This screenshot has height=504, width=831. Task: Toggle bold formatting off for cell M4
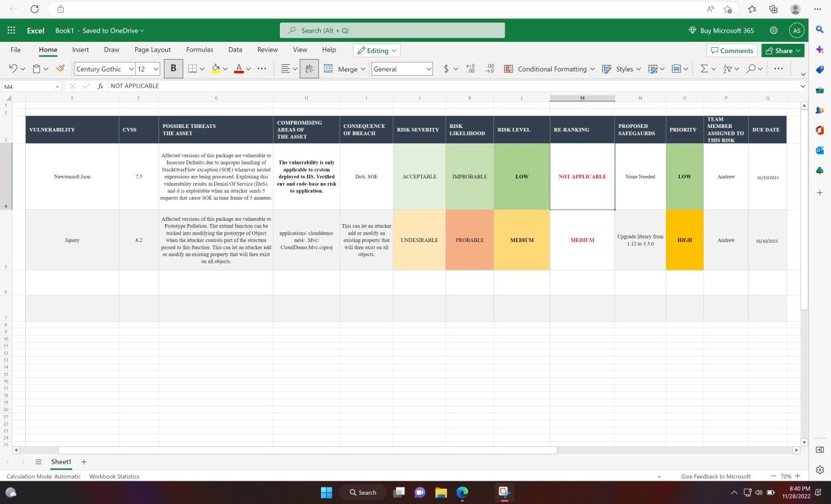[173, 68]
